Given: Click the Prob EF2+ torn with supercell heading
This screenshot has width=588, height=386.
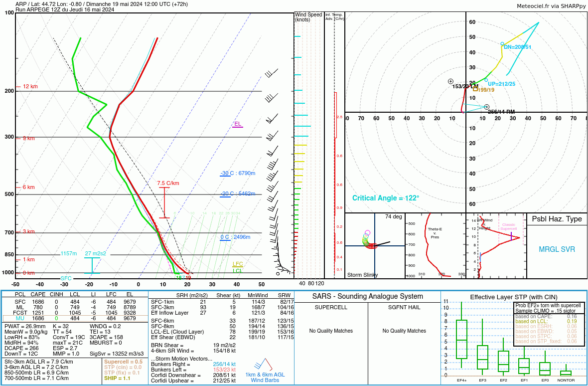Looking at the screenshot, I should click(548, 305).
